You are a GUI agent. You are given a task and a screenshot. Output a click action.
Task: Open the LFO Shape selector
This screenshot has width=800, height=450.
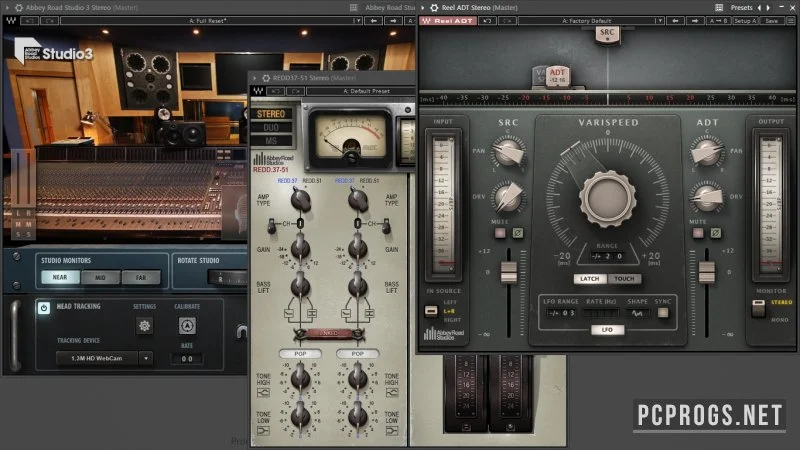637,313
